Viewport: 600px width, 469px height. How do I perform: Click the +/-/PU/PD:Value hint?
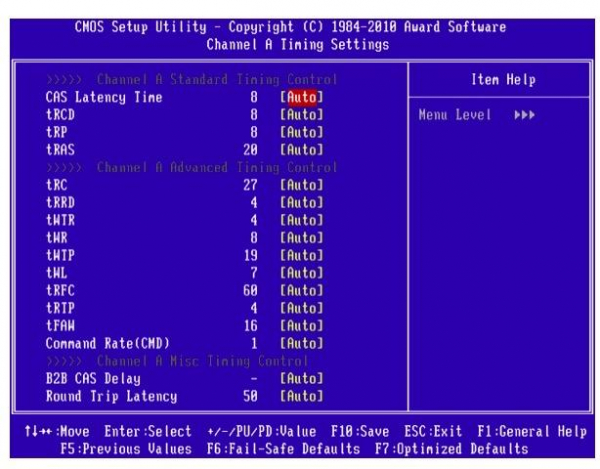tap(261, 431)
